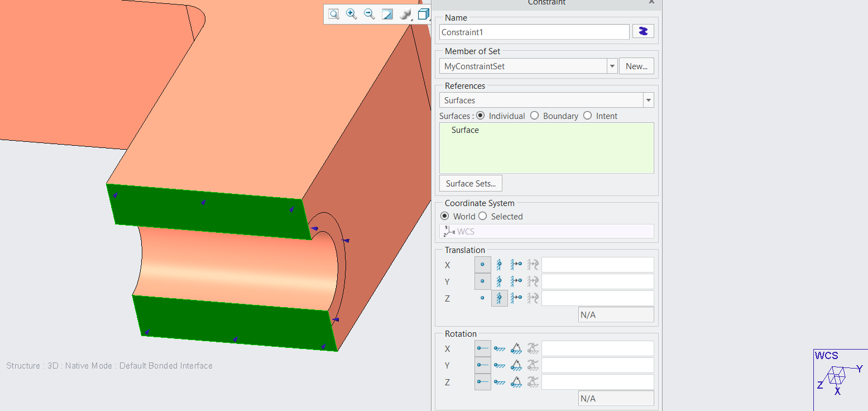Set Y translation to prescribed displacement
This screenshot has height=411, width=868.
tap(516, 281)
